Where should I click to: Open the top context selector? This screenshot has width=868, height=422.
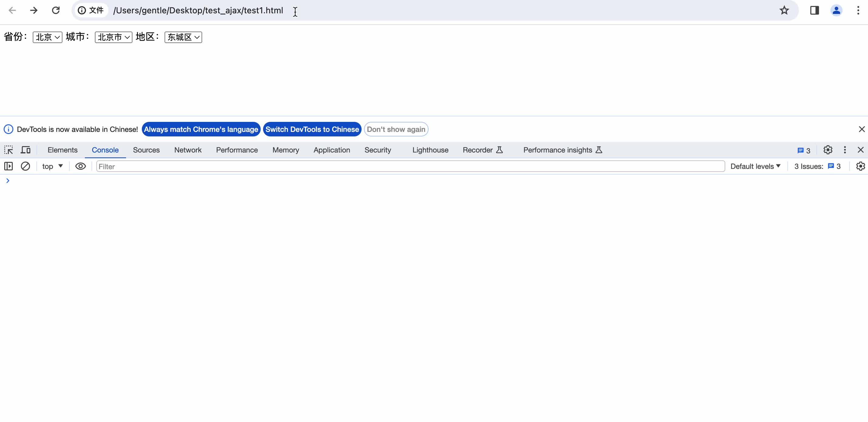click(x=52, y=166)
